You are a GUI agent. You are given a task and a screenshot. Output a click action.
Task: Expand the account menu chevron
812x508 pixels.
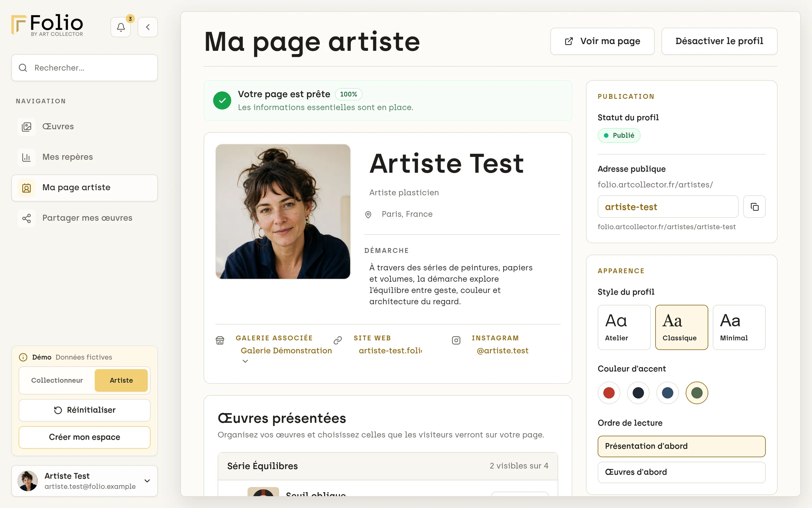point(147,481)
